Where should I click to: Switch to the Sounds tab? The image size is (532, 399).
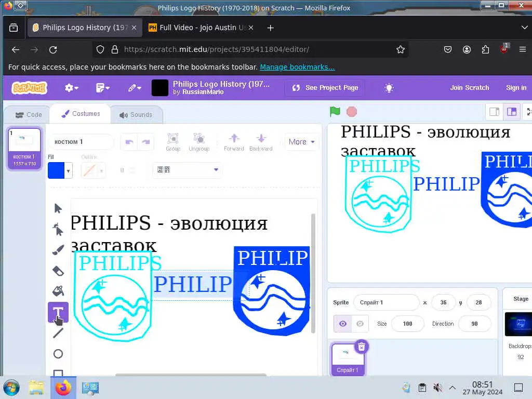(x=136, y=115)
